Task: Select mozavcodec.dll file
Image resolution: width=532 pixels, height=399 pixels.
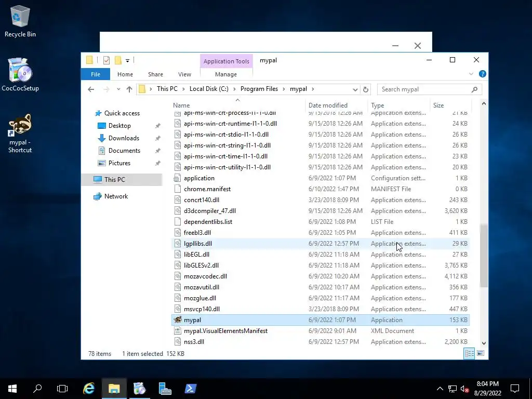Action: 320,276
